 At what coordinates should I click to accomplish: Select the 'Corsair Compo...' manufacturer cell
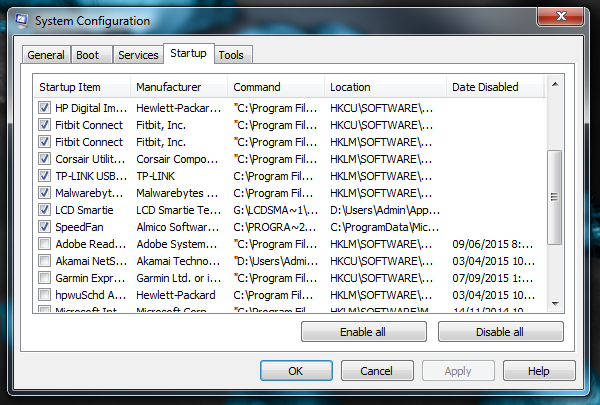[x=177, y=159]
